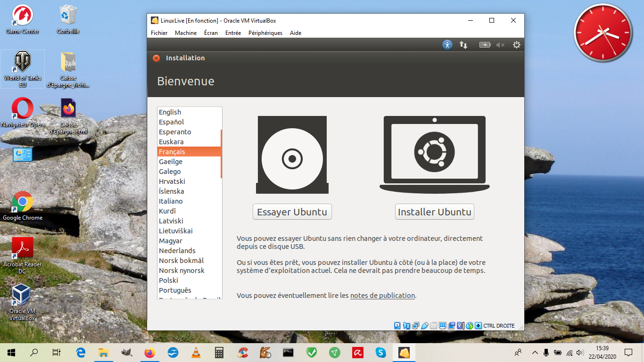Select the Navigateur Opera desktop shortcut

pyautogui.click(x=23, y=113)
